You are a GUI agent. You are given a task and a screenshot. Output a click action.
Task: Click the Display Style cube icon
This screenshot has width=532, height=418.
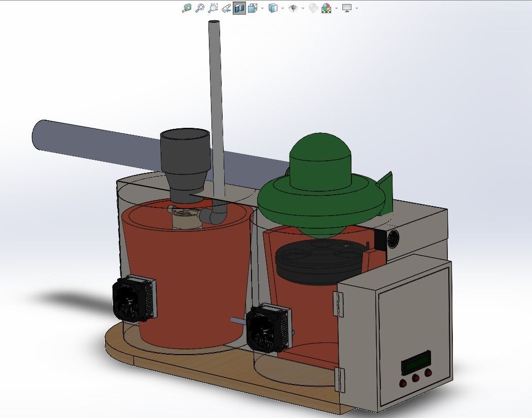(273, 8)
